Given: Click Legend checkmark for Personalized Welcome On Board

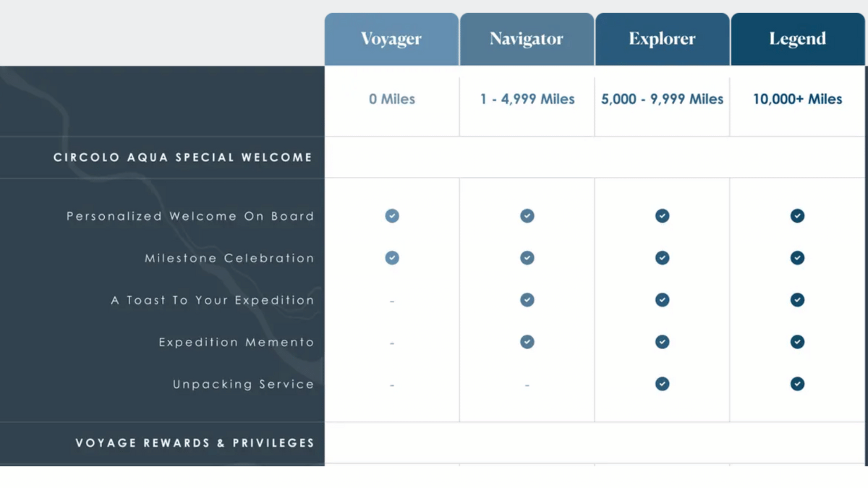Looking at the screenshot, I should pyautogui.click(x=797, y=215).
